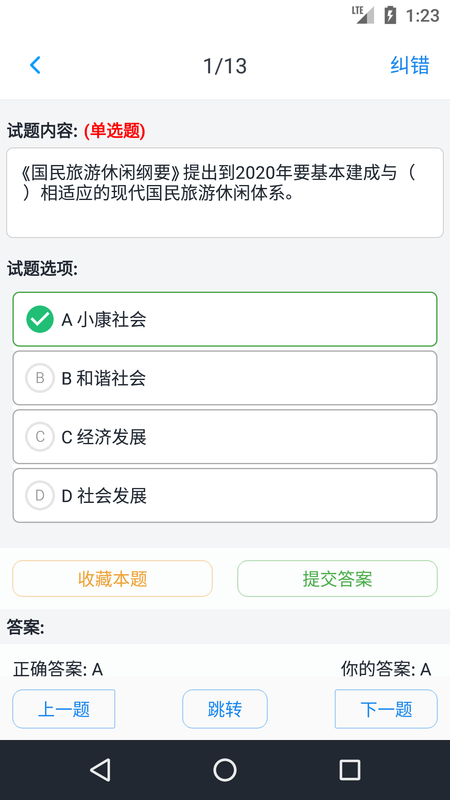Tap the LTE signal indicator
Screen dimensions: 450x800
tap(363, 15)
